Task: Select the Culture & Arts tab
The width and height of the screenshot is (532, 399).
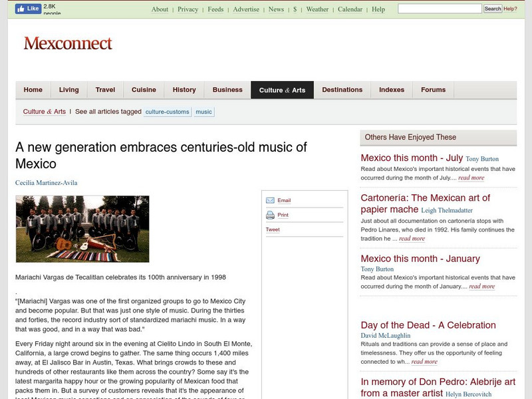Action: click(282, 90)
